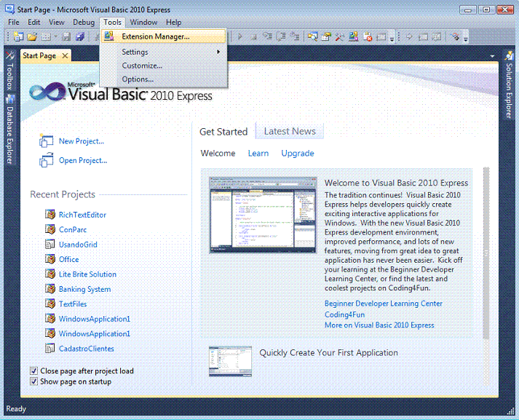Click the New Project icon on Start Page

(x=46, y=141)
